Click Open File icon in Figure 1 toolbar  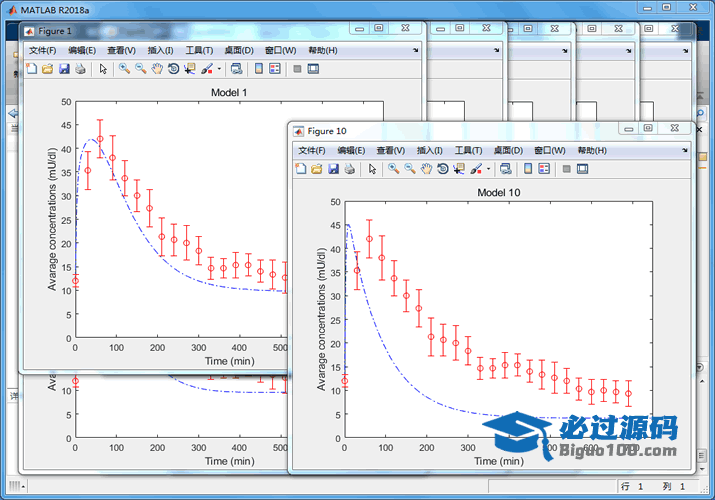tap(47, 69)
